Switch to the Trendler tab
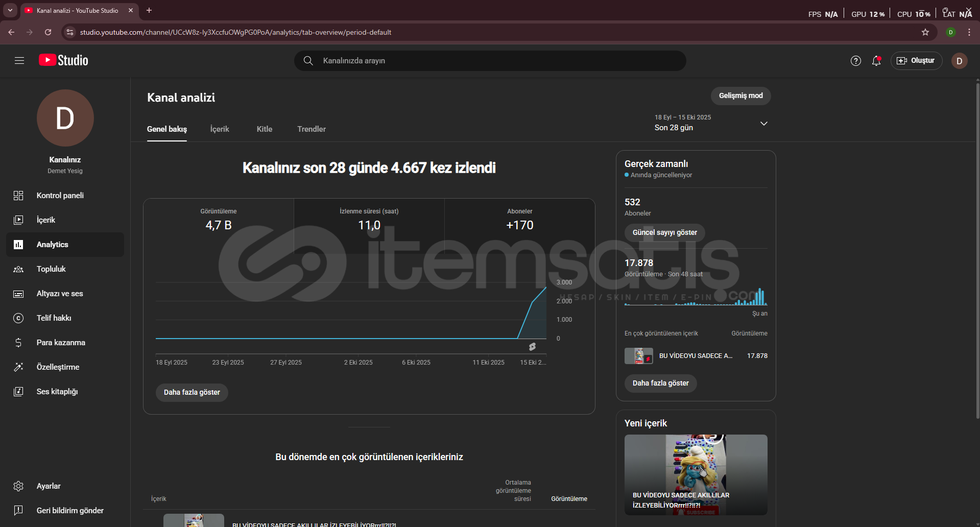The width and height of the screenshot is (980, 527). click(312, 129)
